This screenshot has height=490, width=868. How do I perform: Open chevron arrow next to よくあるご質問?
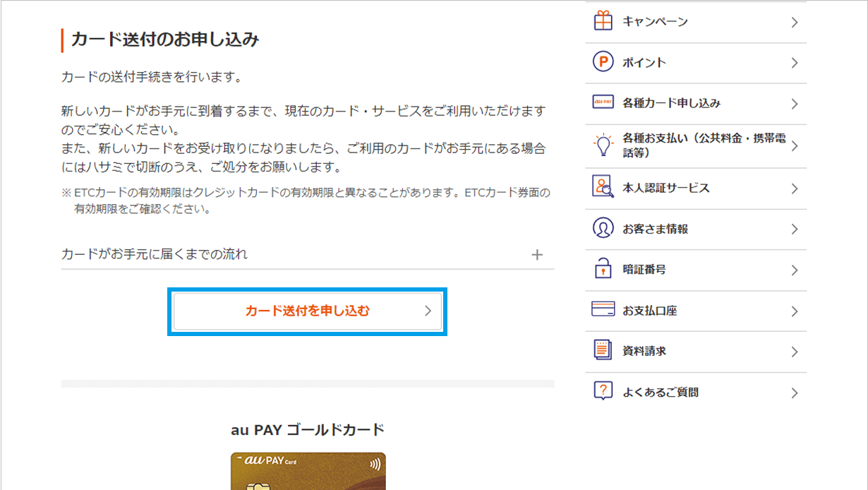[795, 393]
